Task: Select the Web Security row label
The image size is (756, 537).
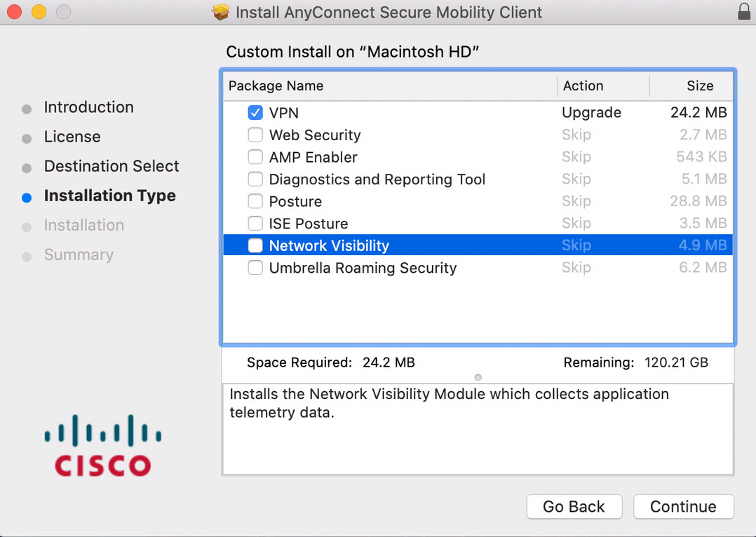Action: [315, 135]
